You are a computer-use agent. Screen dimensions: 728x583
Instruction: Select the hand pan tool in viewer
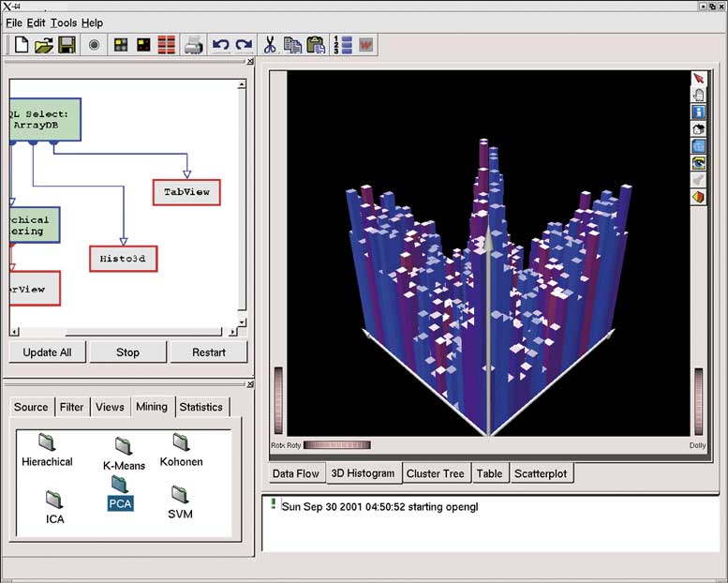pos(698,95)
